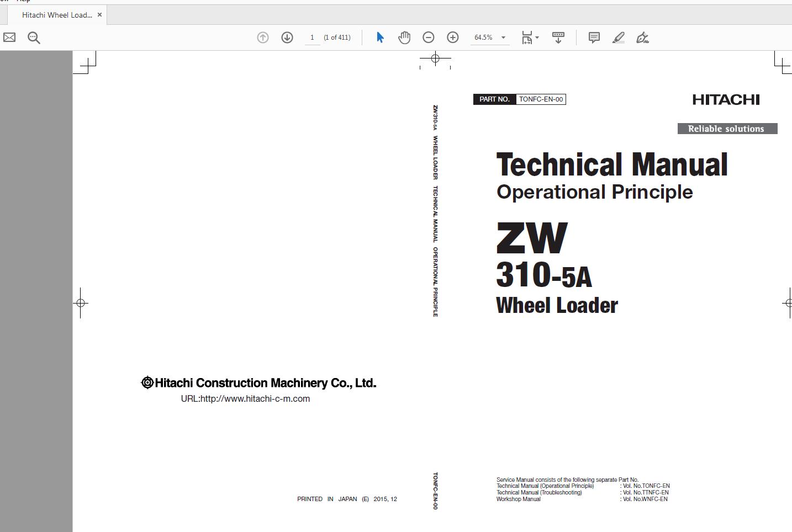792x532 pixels.
Task: Click the TONFC-EN-00 part number box
Action: click(541, 99)
